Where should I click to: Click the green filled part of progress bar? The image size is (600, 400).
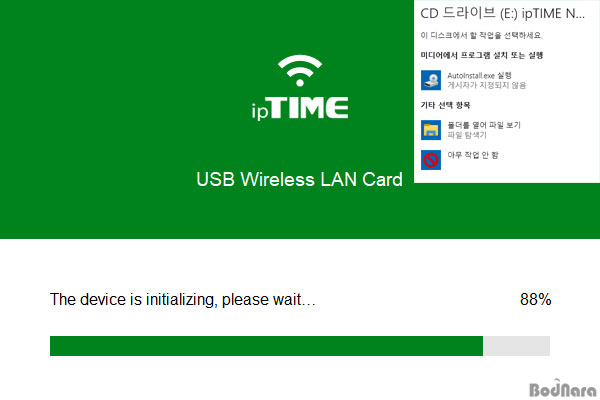(266, 346)
